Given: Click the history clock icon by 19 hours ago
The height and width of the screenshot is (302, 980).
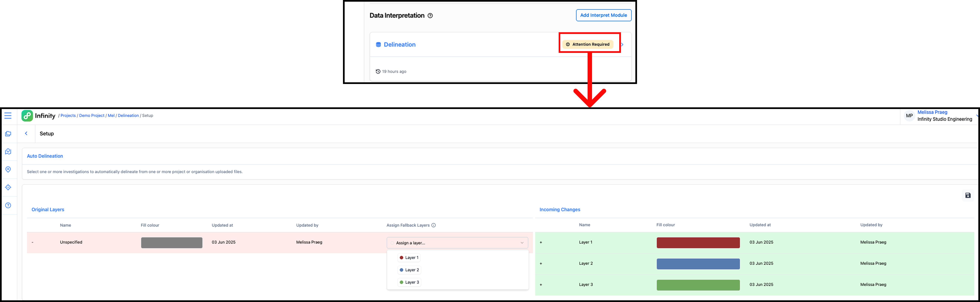Looking at the screenshot, I should click(x=378, y=71).
